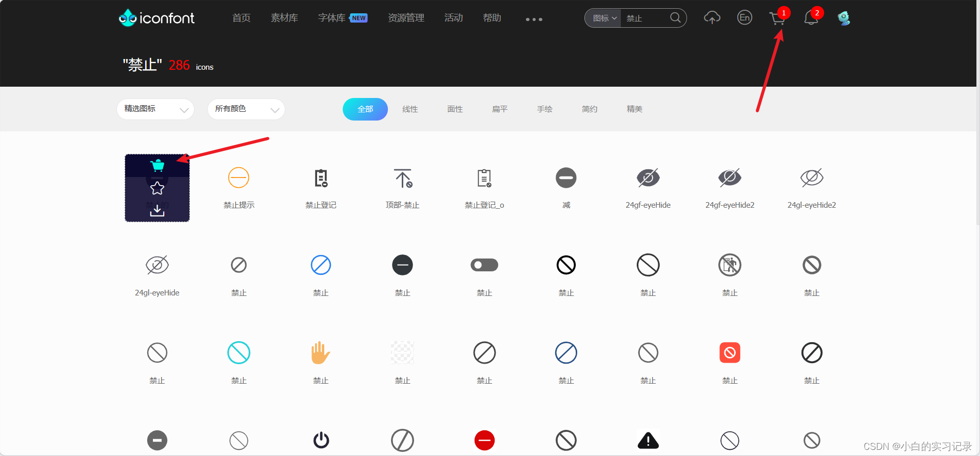
Task: Expand the 图标 search type dropdown
Action: pyautogui.click(x=604, y=18)
